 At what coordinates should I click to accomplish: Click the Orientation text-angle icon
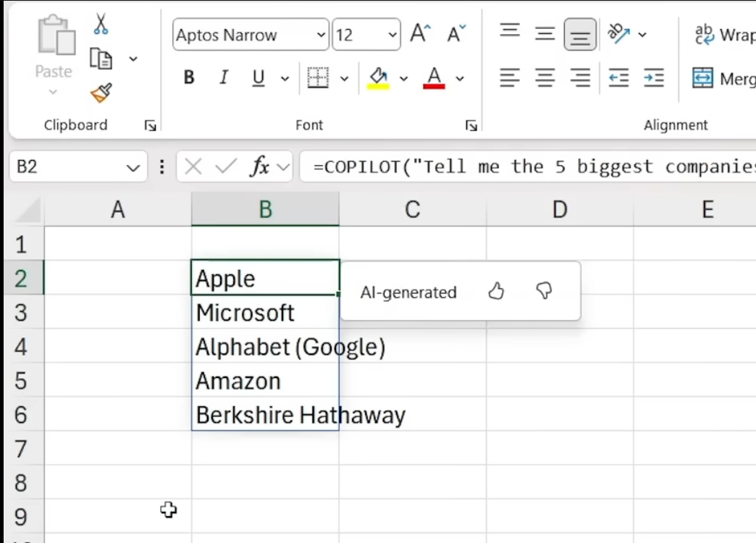619,34
